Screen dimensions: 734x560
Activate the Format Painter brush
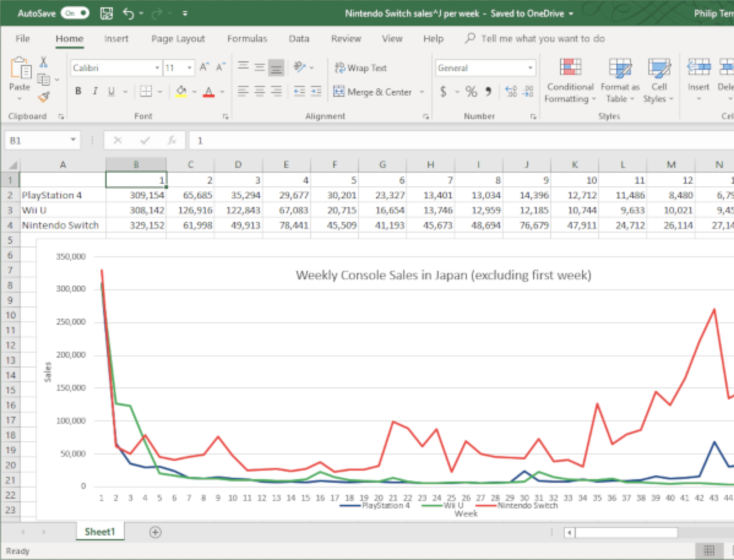pyautogui.click(x=44, y=97)
